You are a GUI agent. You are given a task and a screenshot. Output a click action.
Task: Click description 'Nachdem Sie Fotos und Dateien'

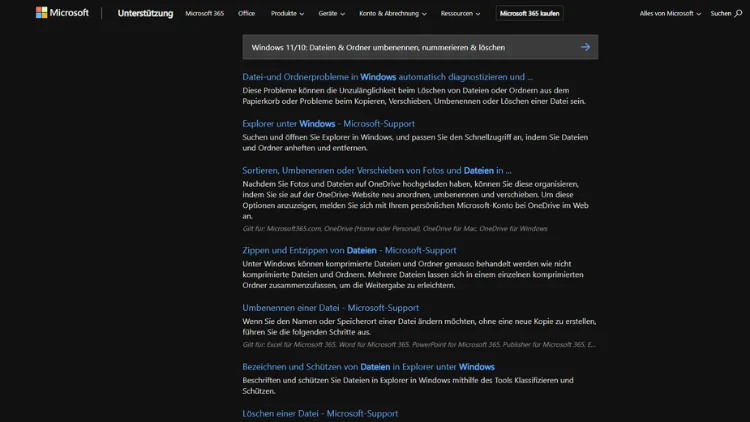coord(415,200)
